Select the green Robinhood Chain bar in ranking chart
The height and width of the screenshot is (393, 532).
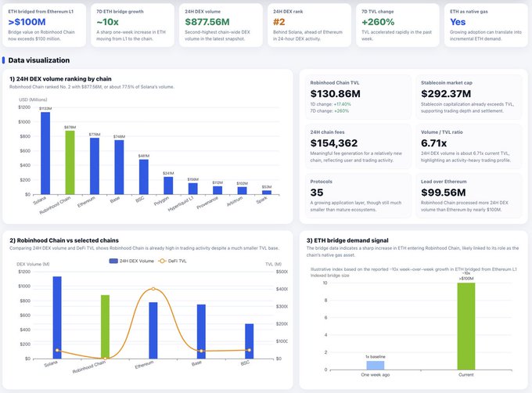[70, 163]
